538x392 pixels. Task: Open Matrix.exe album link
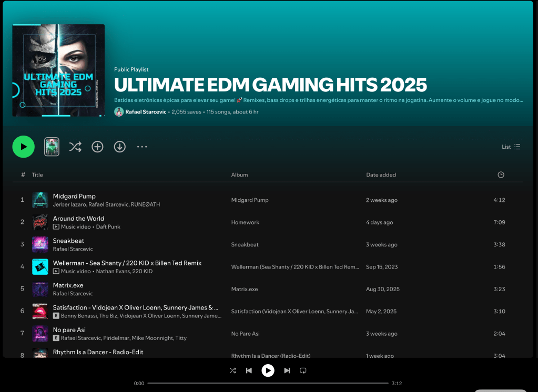click(x=245, y=289)
